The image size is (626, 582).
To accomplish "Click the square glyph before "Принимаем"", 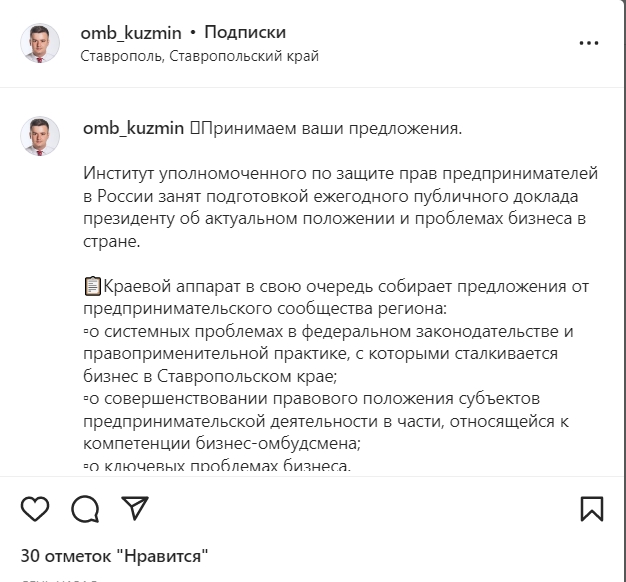I will click(195, 128).
